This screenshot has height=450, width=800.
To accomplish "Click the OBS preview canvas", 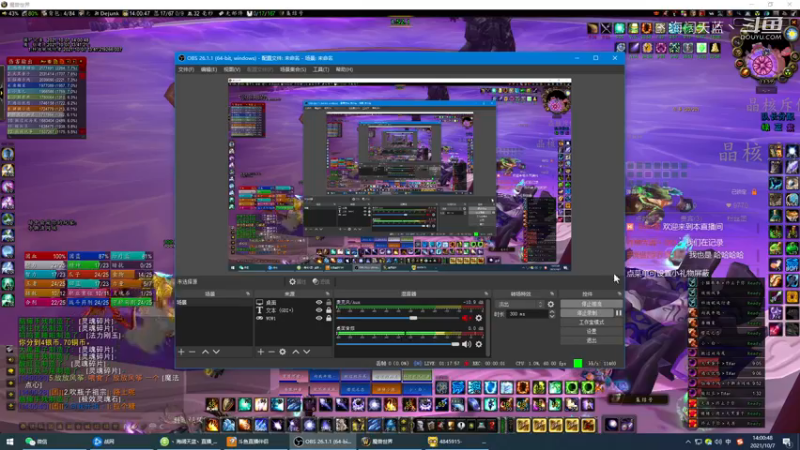I will pos(399,174).
